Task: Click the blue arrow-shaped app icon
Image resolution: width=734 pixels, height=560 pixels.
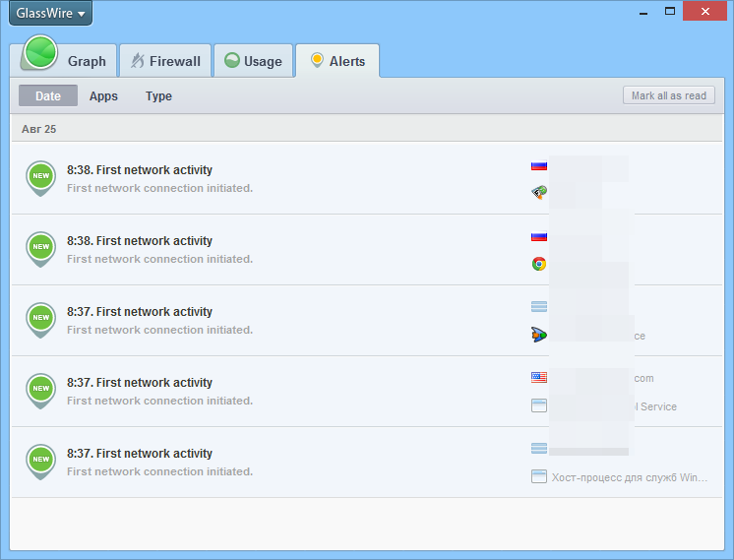Action: coord(539,335)
